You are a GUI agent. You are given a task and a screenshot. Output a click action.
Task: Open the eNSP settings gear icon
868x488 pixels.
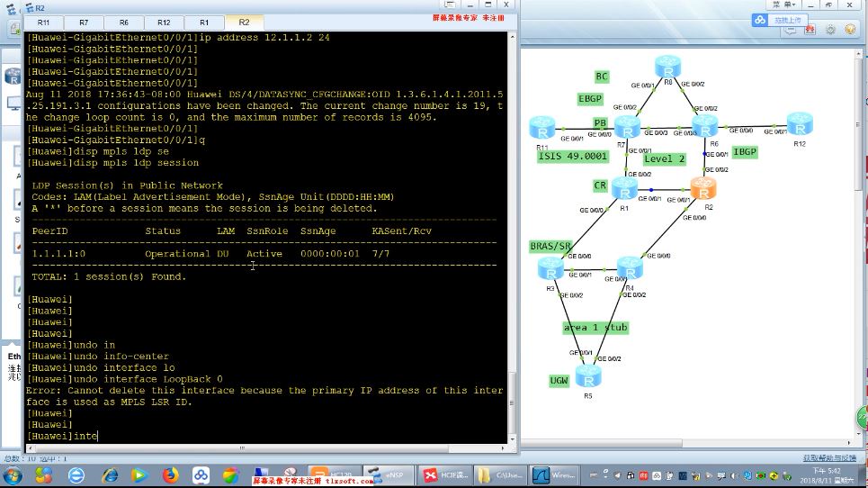pos(828,29)
